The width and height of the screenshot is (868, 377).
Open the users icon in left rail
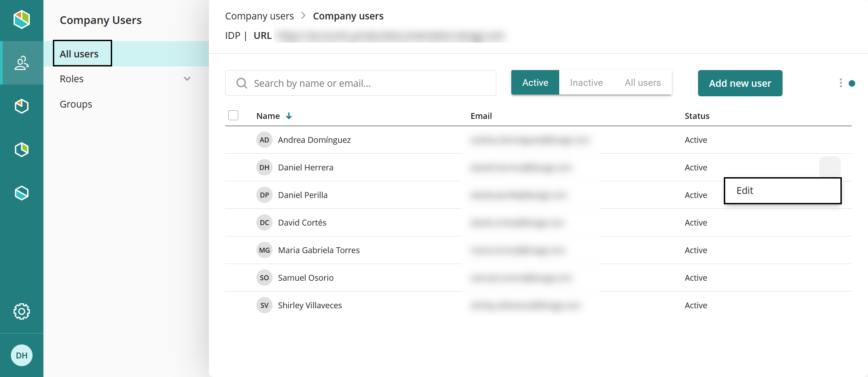(22, 63)
